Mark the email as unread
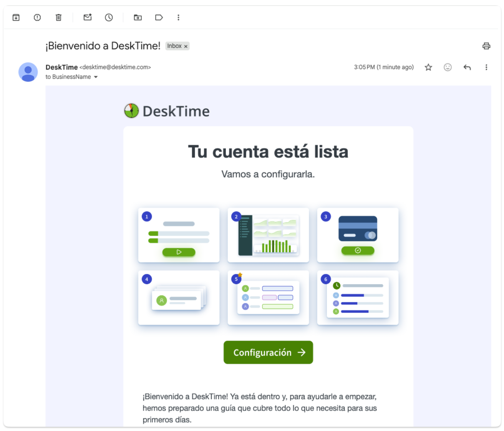Viewport: 504px width, 431px height. click(88, 17)
